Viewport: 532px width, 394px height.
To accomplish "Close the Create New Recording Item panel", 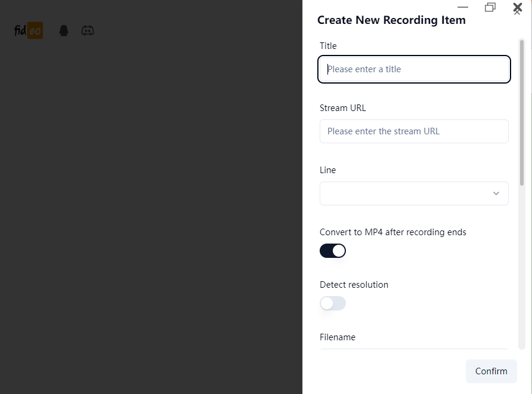I will pyautogui.click(x=517, y=11).
